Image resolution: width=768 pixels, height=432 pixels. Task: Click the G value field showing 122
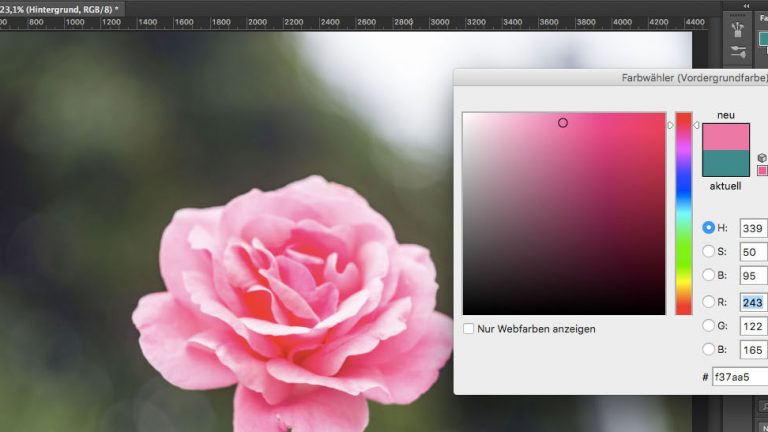[753, 326]
